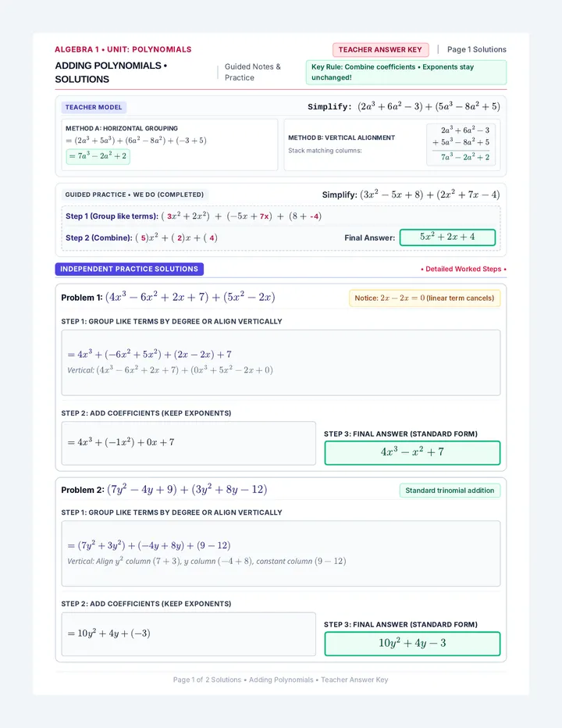
Task: Click "ALGEBRA 1 • UNIT: POLYNOMIALS" heading
Action: (123, 50)
